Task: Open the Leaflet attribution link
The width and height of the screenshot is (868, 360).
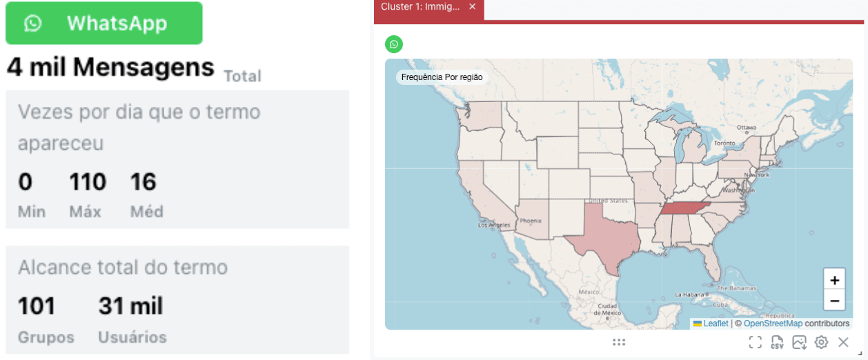Action: click(716, 323)
